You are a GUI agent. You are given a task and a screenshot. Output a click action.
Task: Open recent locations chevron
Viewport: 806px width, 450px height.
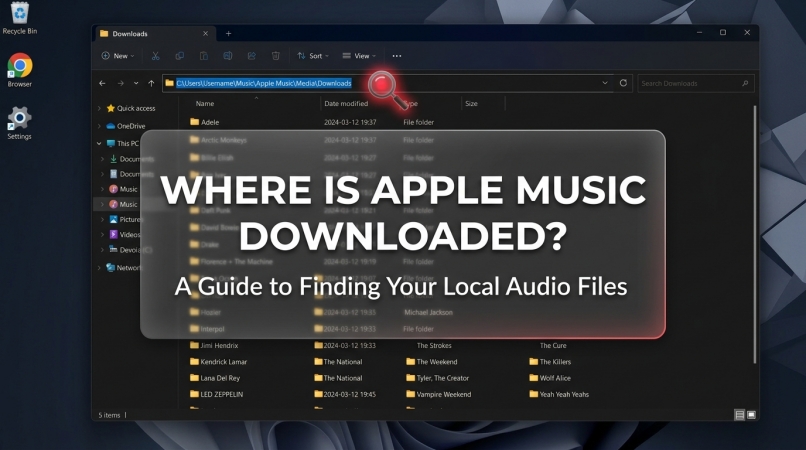pyautogui.click(x=136, y=83)
